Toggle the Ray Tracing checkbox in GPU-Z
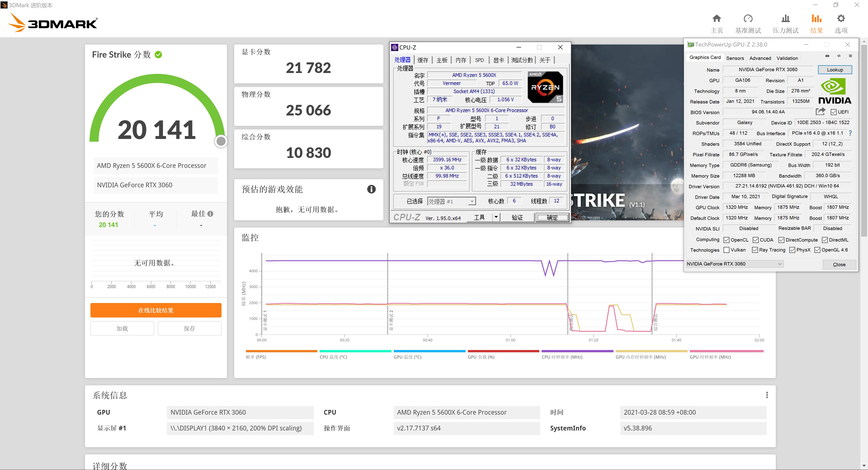 755,250
